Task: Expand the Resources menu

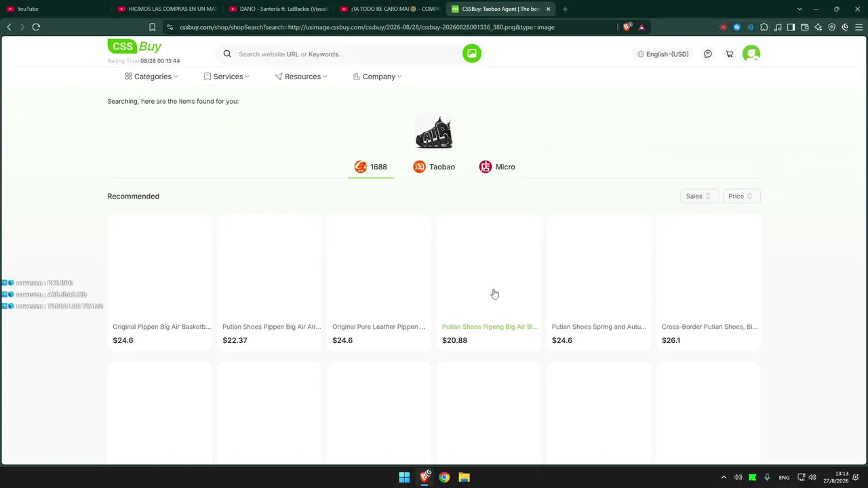Action: click(x=301, y=77)
